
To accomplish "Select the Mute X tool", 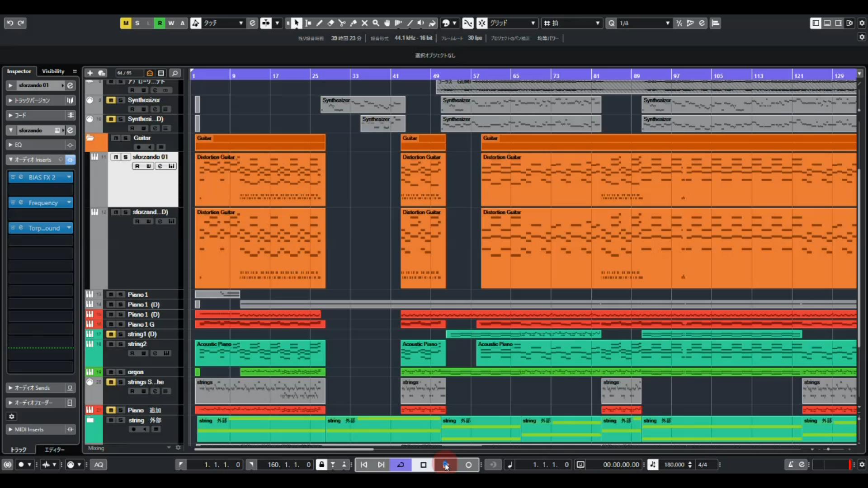I will point(364,23).
